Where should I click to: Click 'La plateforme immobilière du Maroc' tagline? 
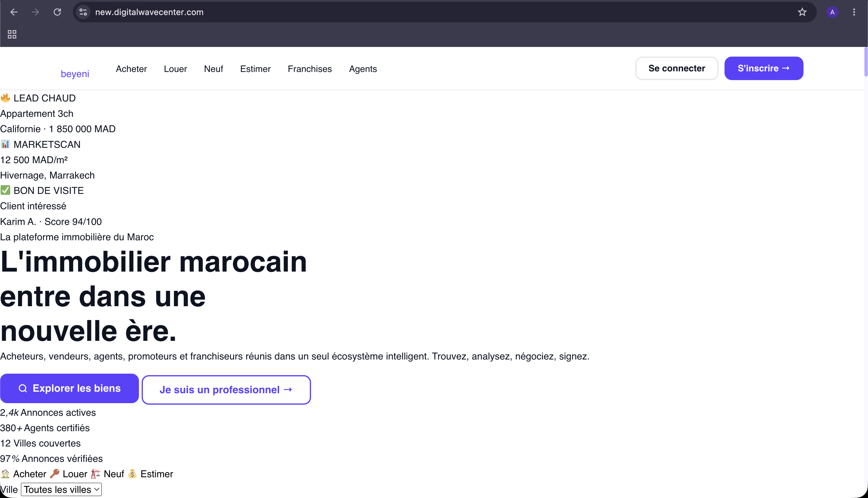tap(77, 237)
